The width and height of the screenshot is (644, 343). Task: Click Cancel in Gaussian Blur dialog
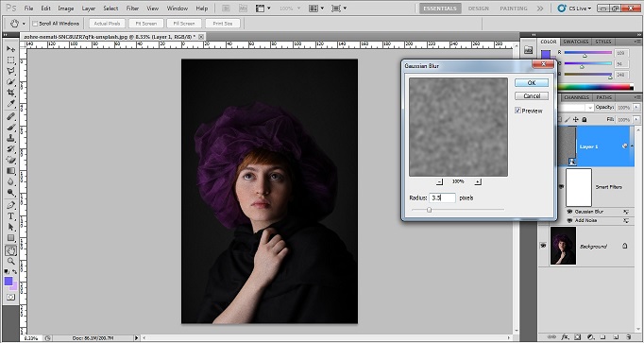[532, 96]
